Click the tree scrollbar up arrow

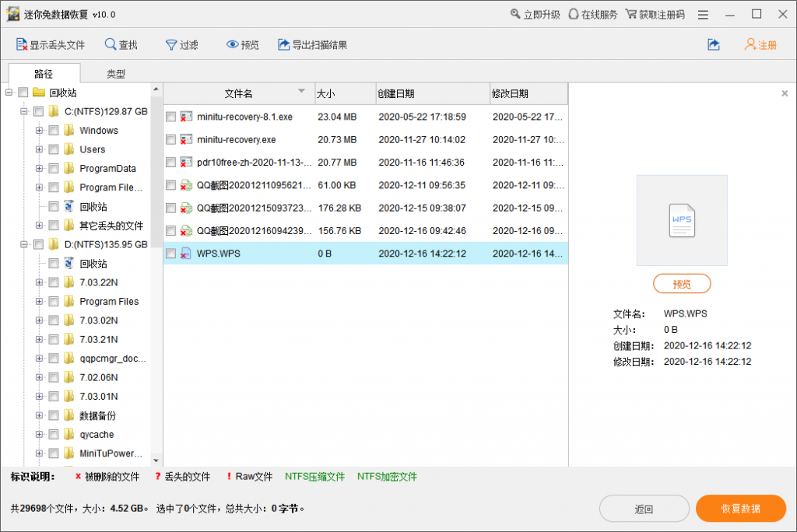(x=156, y=89)
